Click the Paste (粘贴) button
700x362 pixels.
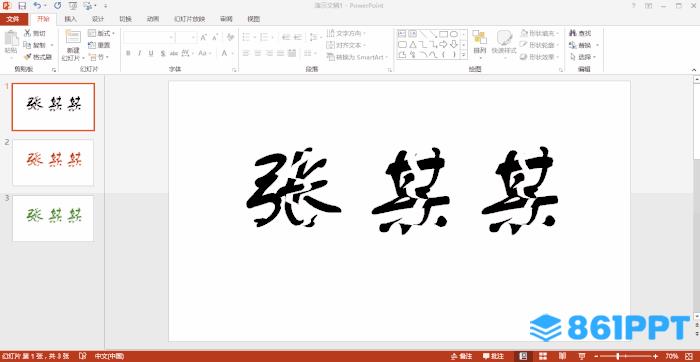pos(11,43)
